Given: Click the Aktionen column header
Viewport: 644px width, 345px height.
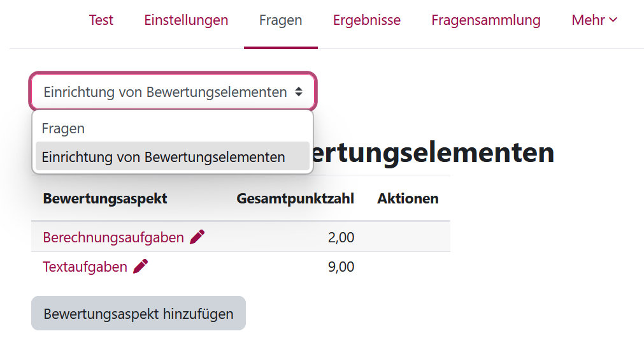Looking at the screenshot, I should 408,198.
